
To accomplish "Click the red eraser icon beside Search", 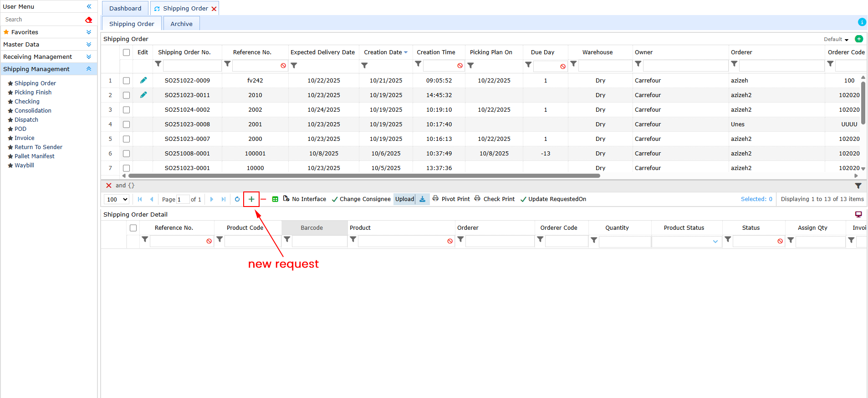I will [89, 20].
